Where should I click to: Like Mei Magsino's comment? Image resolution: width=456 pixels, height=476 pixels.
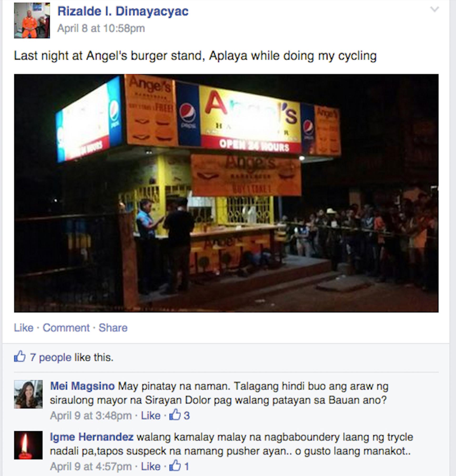click(x=151, y=416)
